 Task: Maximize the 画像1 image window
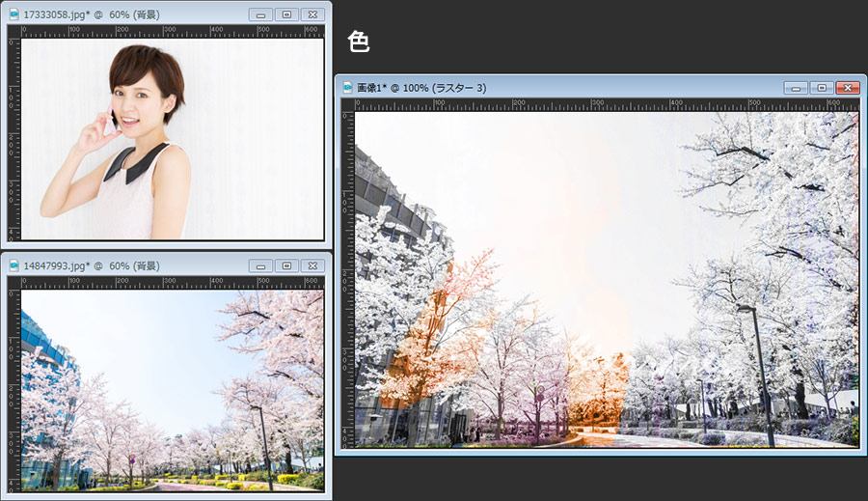point(822,88)
